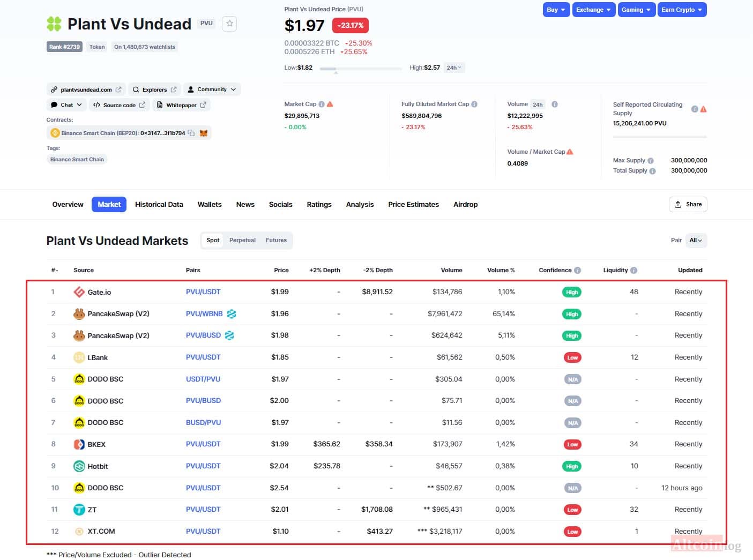The width and height of the screenshot is (753, 560).
Task: Click the Hotbit exchange logo
Action: tap(79, 466)
